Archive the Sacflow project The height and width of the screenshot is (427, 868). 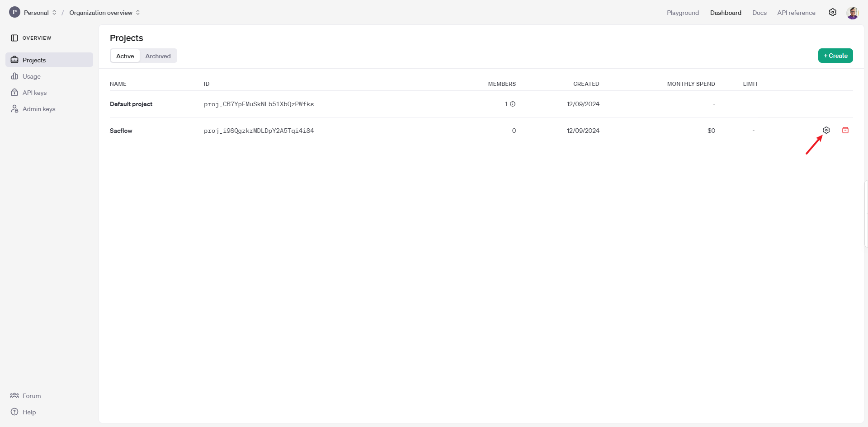[x=845, y=130]
